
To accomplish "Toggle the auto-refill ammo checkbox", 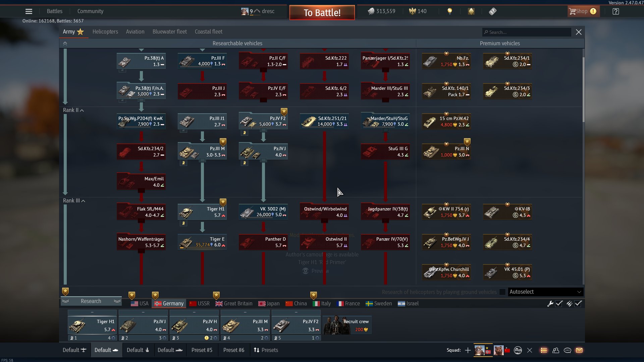I will [578, 304].
